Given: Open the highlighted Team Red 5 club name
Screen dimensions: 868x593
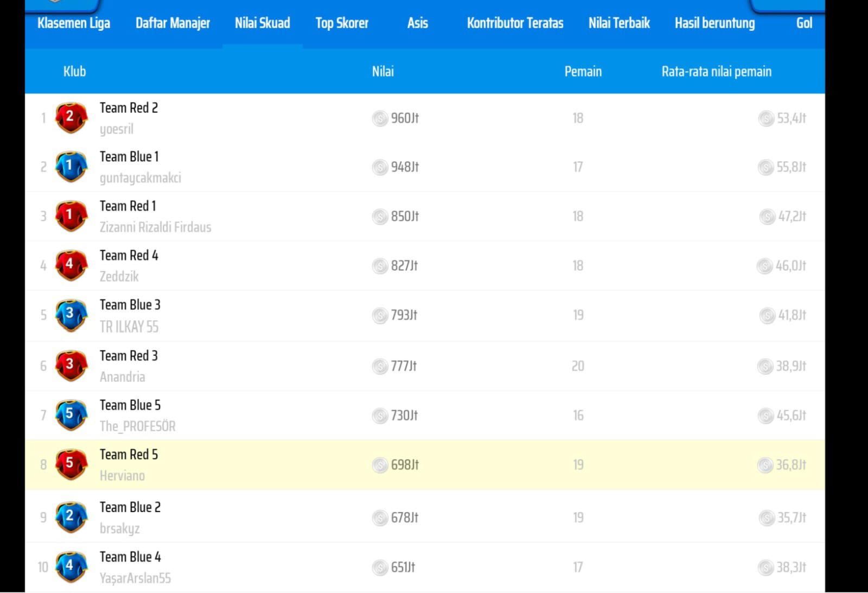Looking at the screenshot, I should coord(129,455).
